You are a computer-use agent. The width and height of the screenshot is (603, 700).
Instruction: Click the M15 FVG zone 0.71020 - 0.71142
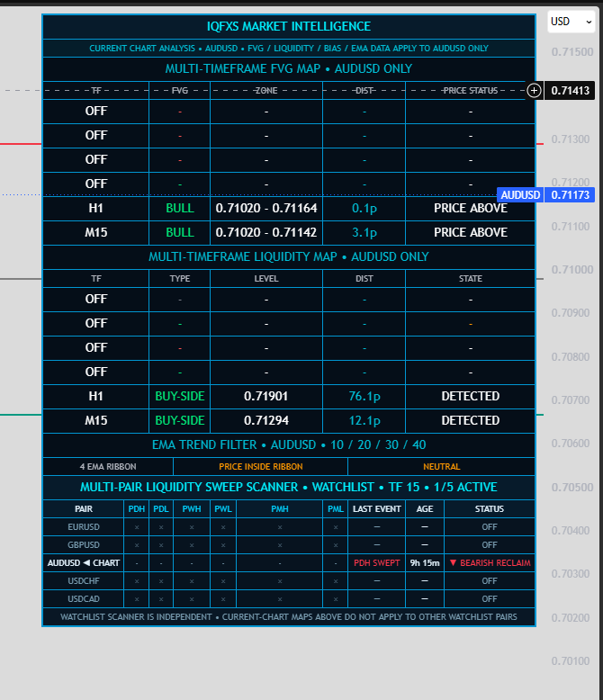[266, 233]
